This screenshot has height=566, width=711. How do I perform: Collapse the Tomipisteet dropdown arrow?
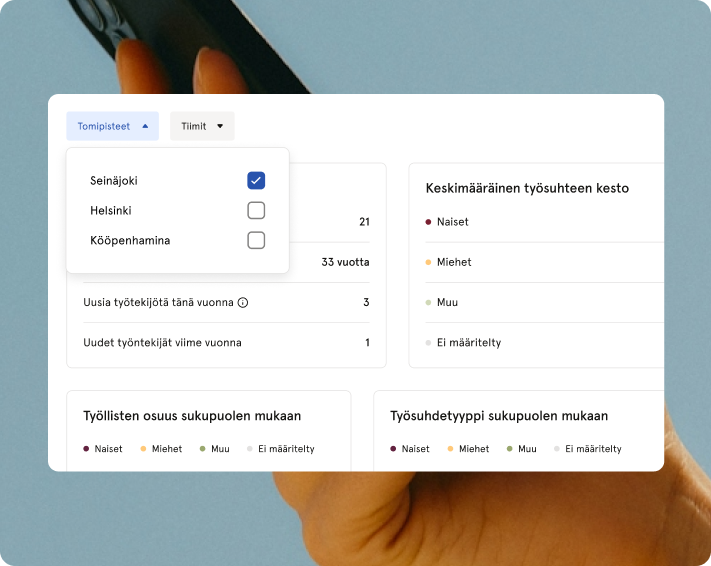pyautogui.click(x=145, y=127)
